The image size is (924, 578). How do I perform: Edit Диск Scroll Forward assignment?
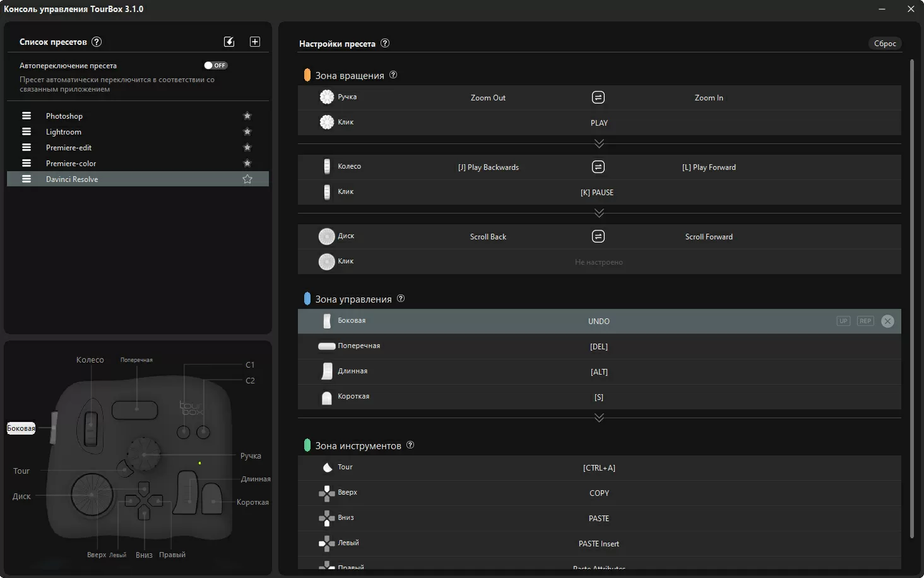click(x=709, y=237)
